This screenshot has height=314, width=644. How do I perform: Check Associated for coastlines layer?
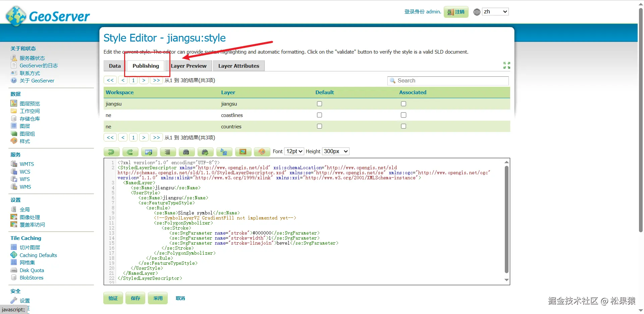pyautogui.click(x=404, y=115)
